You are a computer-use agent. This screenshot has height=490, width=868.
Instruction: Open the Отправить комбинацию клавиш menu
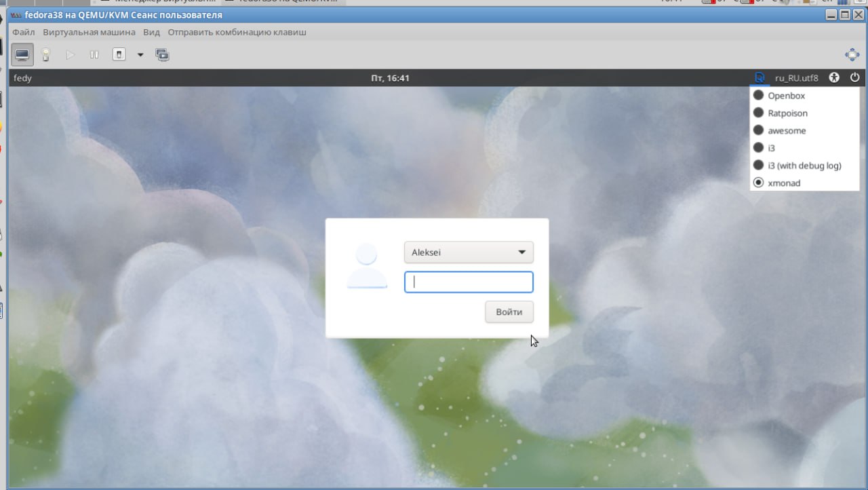(237, 32)
